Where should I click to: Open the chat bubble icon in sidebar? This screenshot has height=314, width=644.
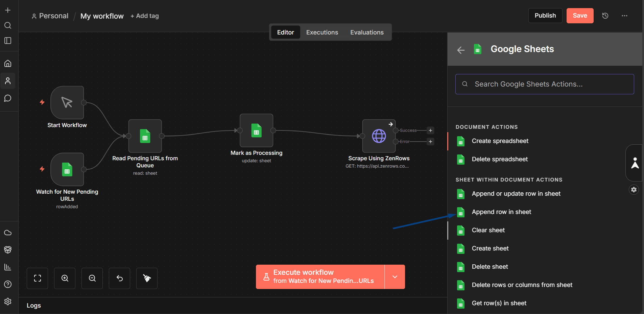pos(8,98)
